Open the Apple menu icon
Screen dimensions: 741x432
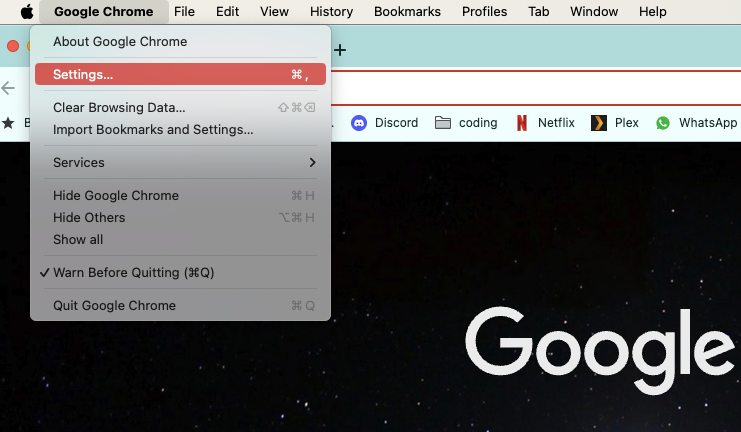tap(27, 11)
